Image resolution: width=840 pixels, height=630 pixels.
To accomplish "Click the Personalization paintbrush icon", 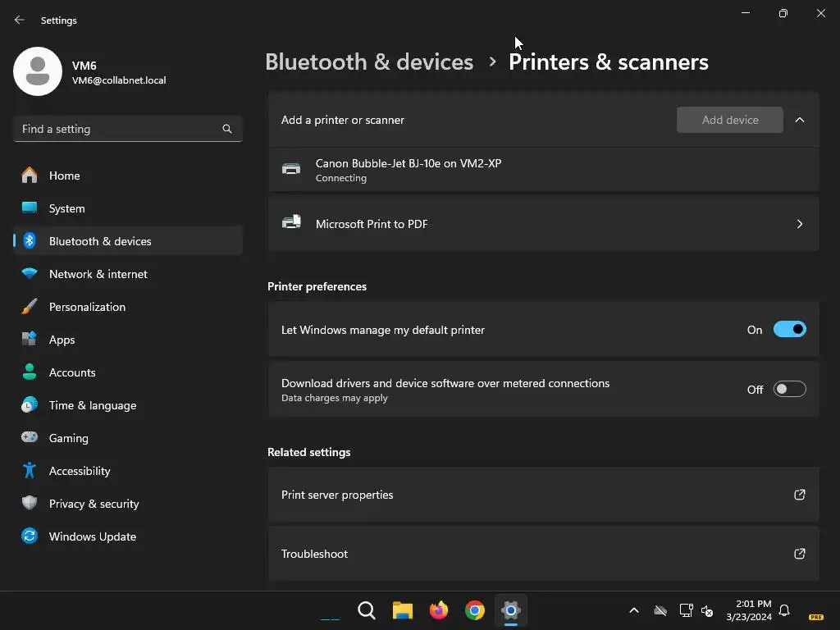I will pos(30,307).
